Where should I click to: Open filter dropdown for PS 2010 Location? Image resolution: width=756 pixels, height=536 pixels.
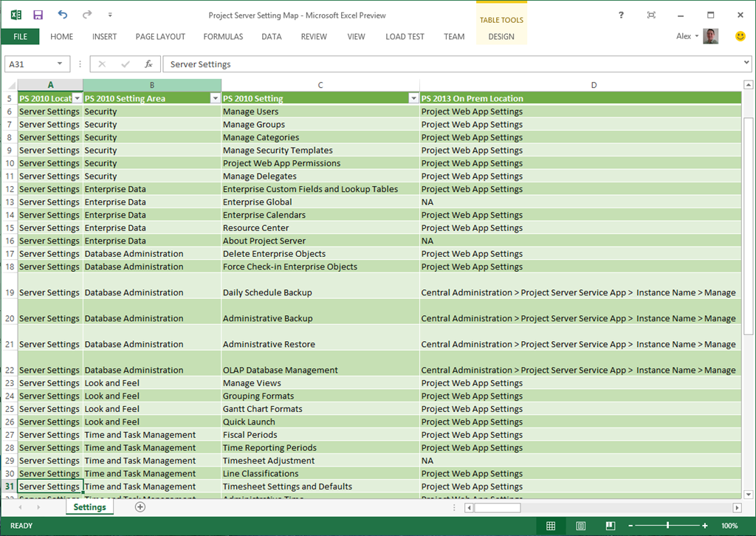point(77,98)
